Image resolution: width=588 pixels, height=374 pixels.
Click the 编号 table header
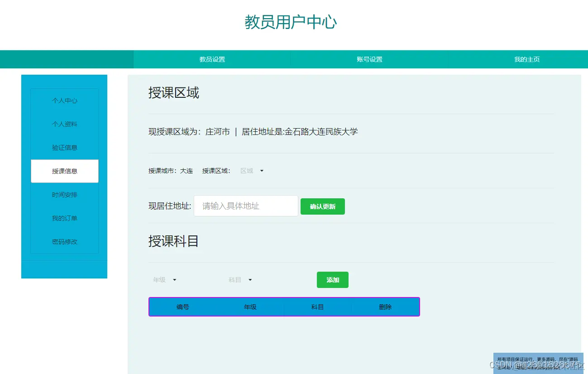182,307
